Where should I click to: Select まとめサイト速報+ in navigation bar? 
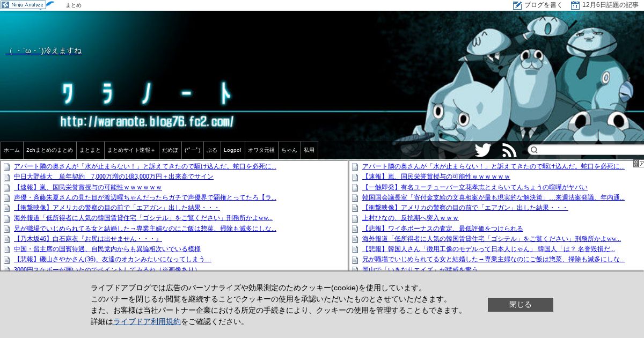[131, 150]
